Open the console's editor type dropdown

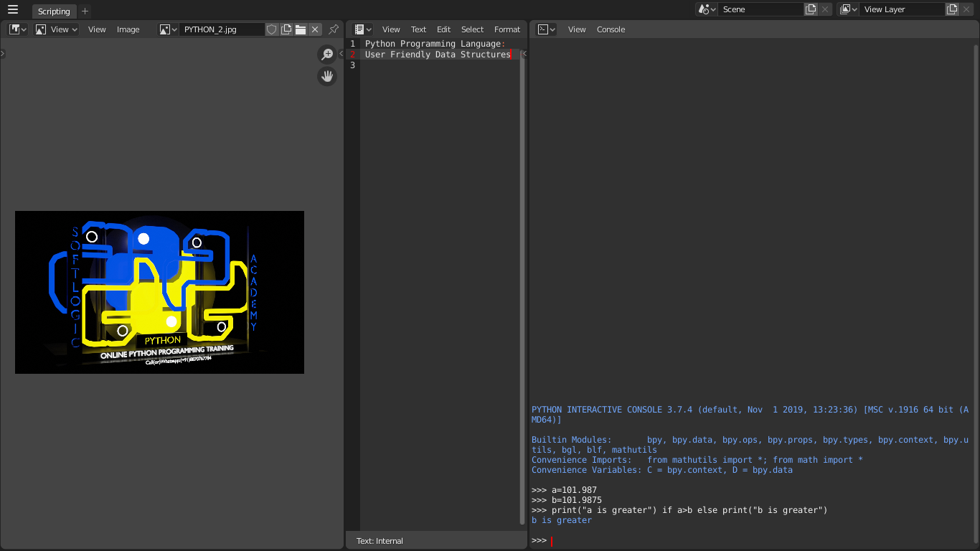tap(547, 29)
